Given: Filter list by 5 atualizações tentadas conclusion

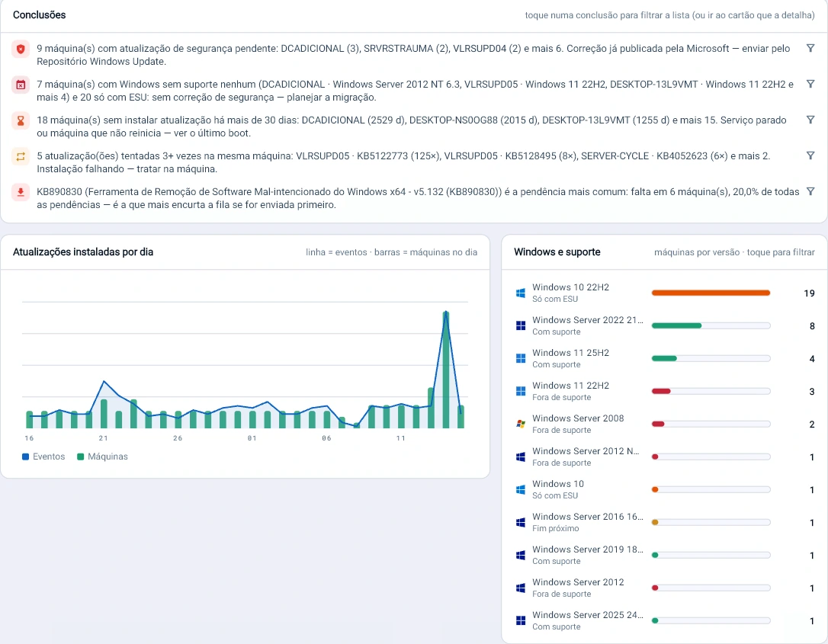Looking at the screenshot, I should (x=810, y=155).
